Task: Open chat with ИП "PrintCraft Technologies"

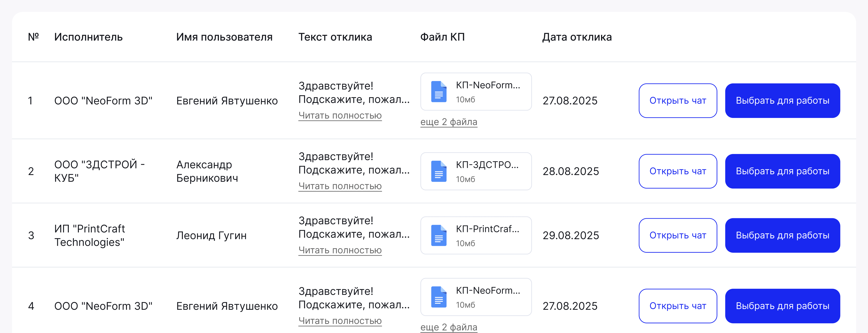Action: 678,235
